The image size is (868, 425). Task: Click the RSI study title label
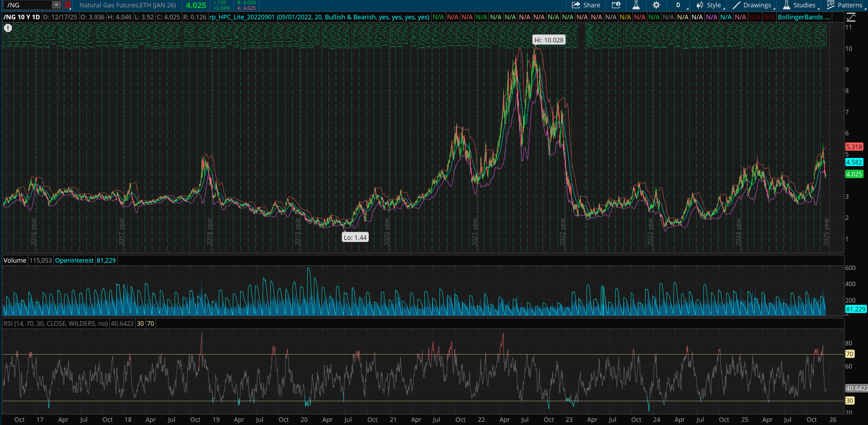[55, 324]
